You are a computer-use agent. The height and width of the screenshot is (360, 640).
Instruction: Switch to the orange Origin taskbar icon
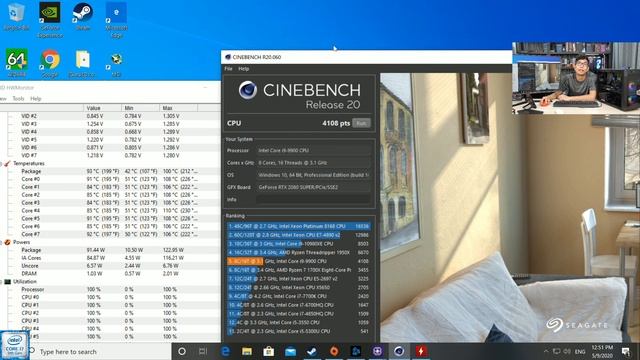(x=334, y=351)
